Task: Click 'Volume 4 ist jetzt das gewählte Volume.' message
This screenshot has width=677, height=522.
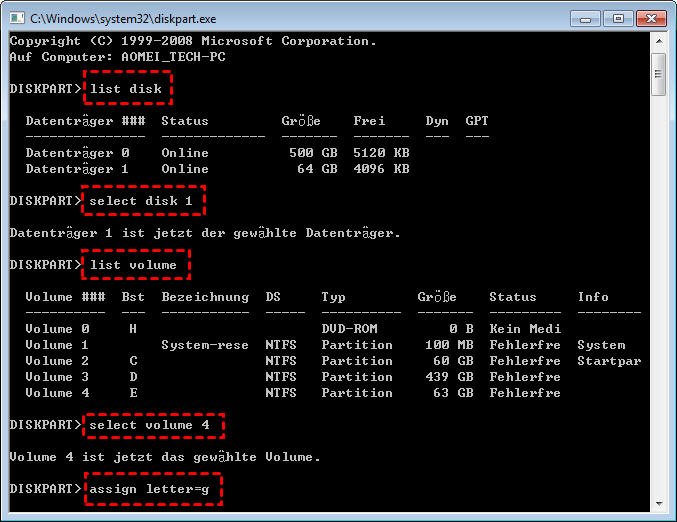Action: [x=165, y=457]
